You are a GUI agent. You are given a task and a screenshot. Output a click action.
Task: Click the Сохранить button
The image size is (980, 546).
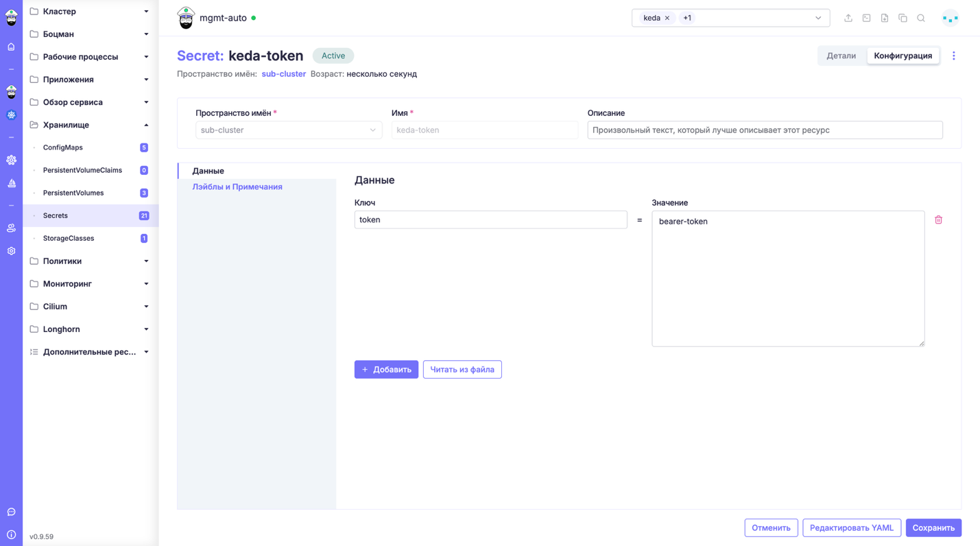[933, 527]
